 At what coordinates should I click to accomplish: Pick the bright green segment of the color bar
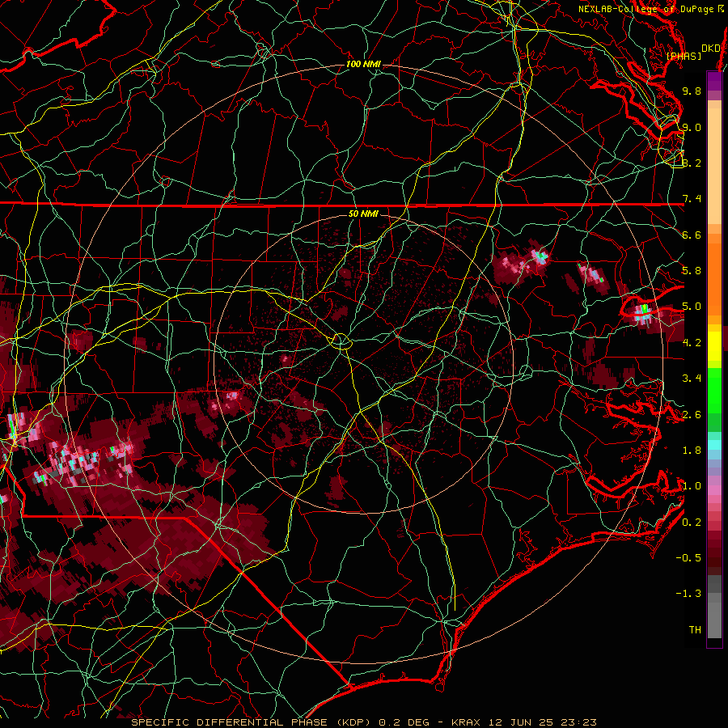[714, 390]
